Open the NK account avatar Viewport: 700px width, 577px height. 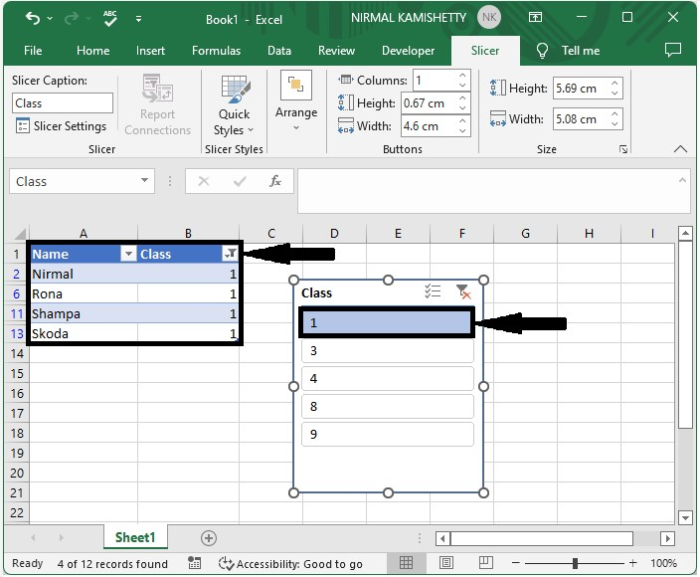pyautogui.click(x=489, y=17)
